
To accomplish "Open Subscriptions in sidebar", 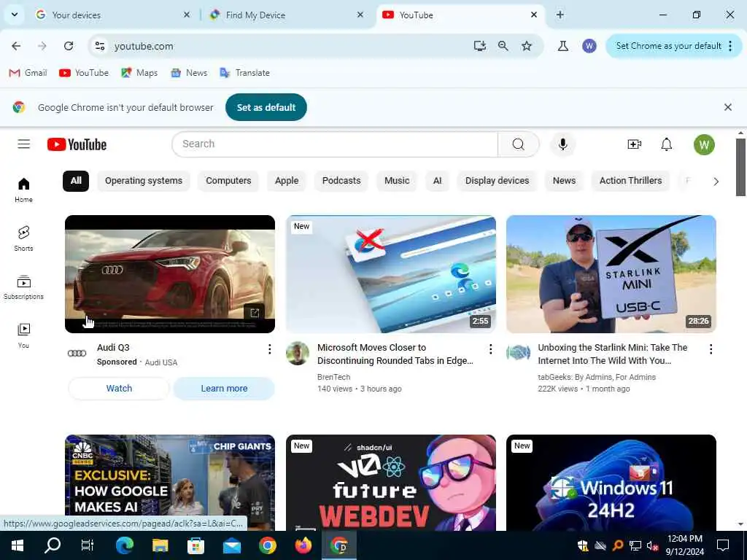I will [24, 287].
